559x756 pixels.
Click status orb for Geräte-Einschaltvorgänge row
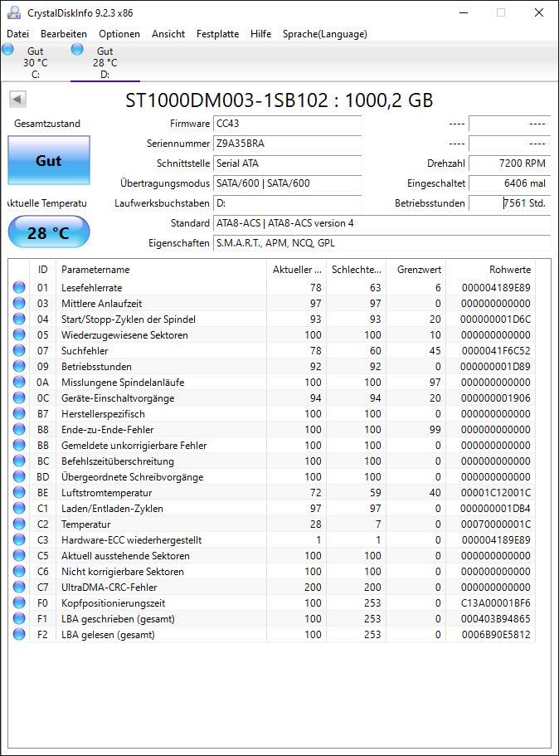[19, 398]
